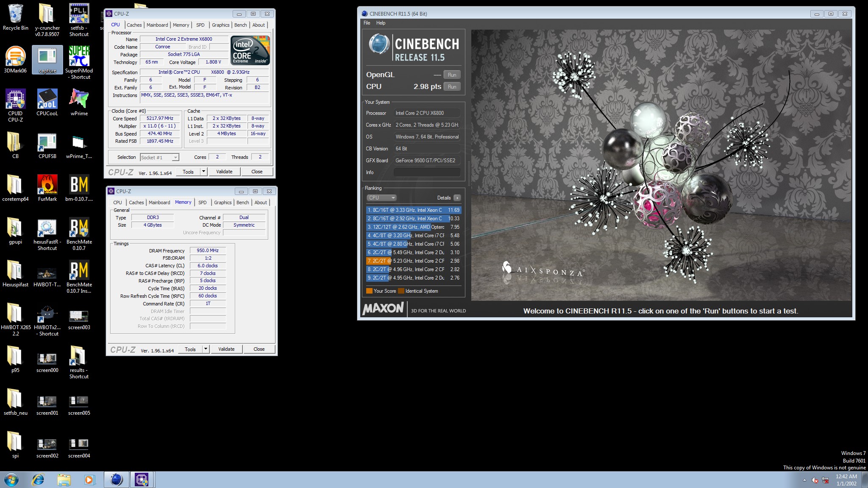Click the Tools button in the top CPU-Z

pyautogui.click(x=188, y=172)
